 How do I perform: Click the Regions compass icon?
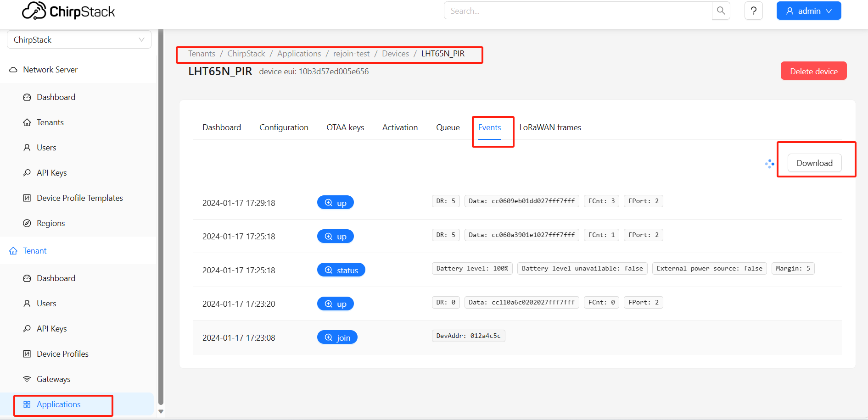point(27,223)
